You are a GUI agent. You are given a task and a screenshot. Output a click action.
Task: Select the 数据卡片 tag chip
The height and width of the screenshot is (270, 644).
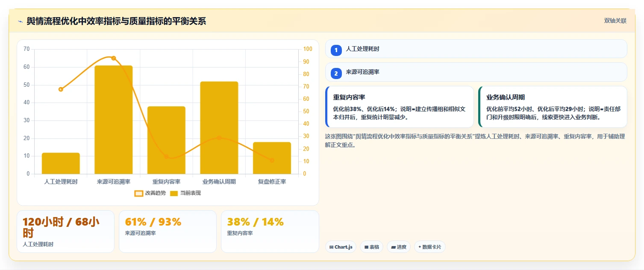click(x=429, y=247)
